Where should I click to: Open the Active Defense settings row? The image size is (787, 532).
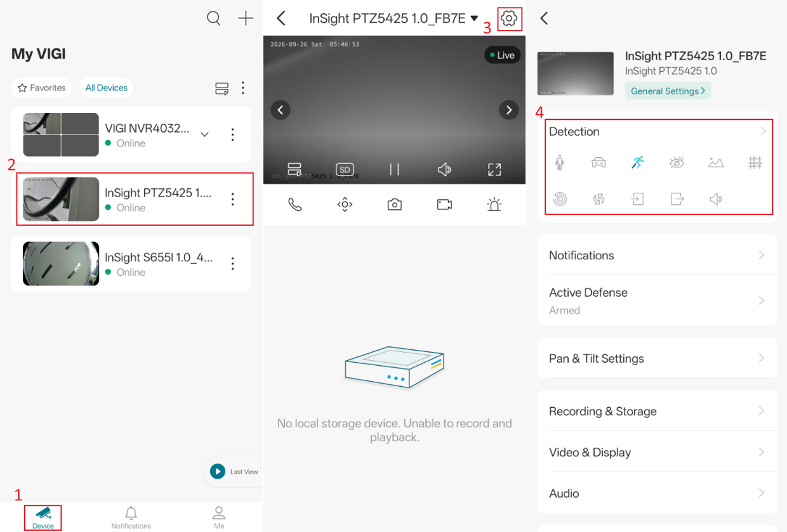pos(658,301)
